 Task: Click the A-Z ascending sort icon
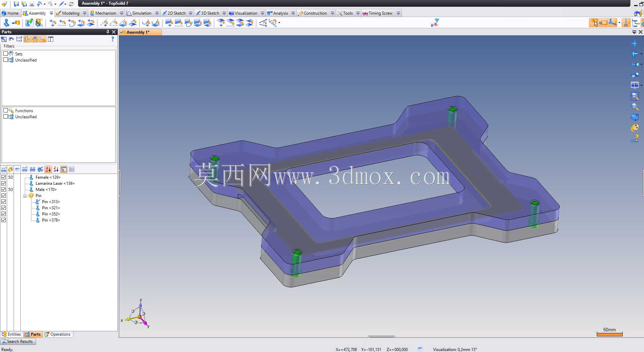[48, 169]
